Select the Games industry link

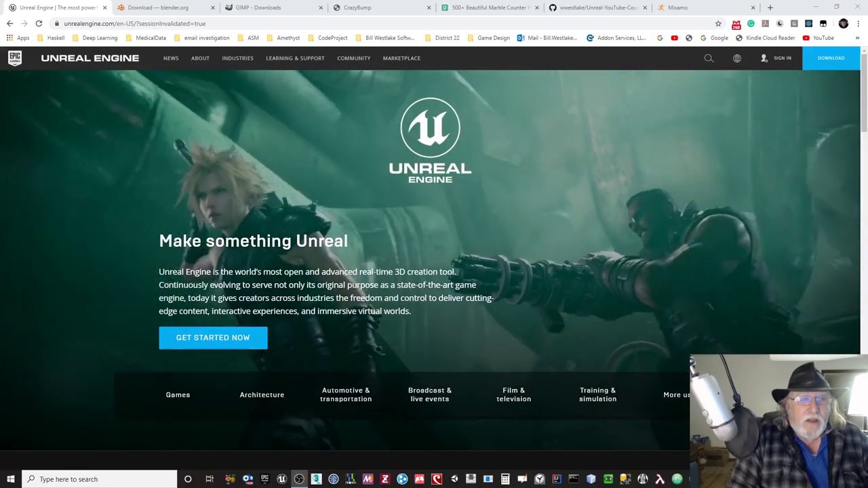(x=178, y=394)
